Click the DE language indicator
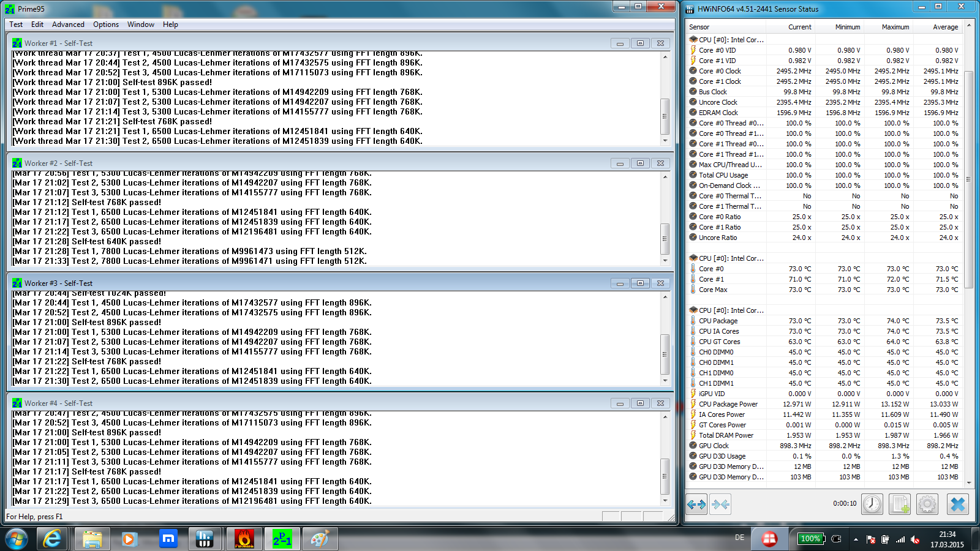The width and height of the screenshot is (980, 551). coord(739,538)
